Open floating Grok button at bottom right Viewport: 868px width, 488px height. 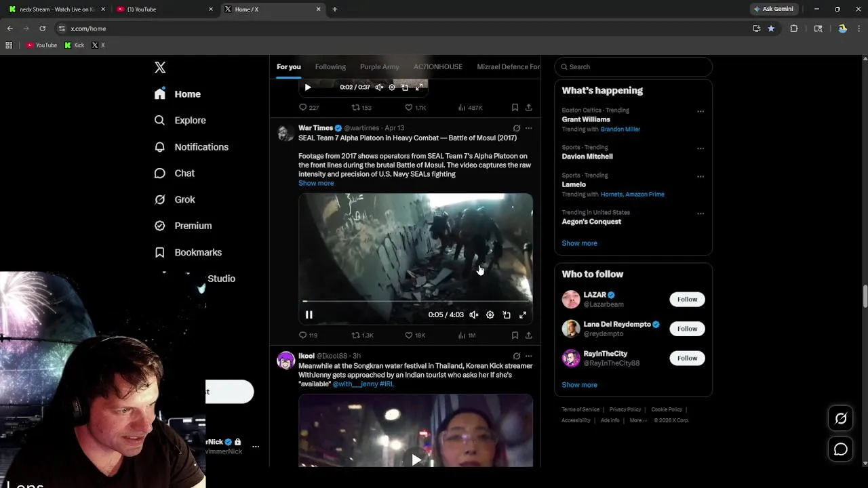pyautogui.click(x=841, y=419)
